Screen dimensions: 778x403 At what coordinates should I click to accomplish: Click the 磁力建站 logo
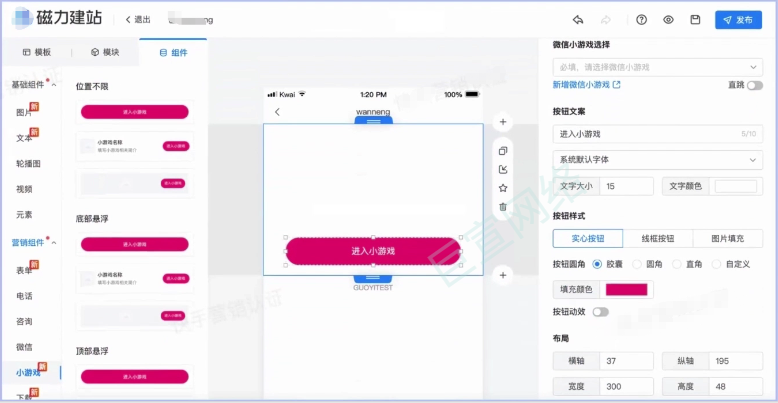(x=57, y=18)
